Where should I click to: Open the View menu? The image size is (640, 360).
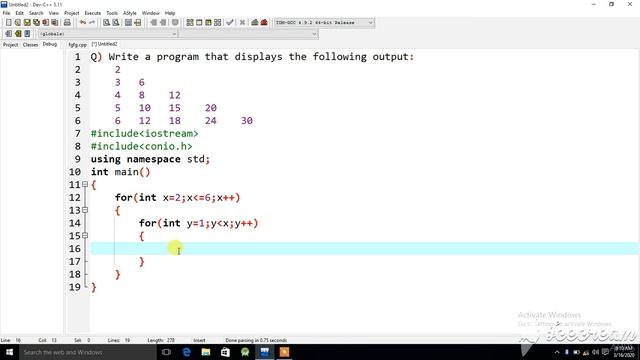coord(53,13)
